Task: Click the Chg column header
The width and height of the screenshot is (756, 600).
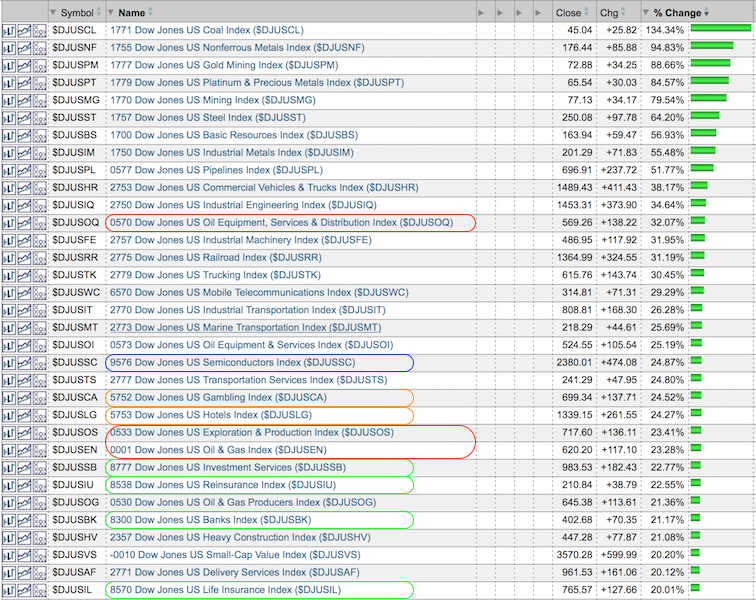Action: [609, 12]
